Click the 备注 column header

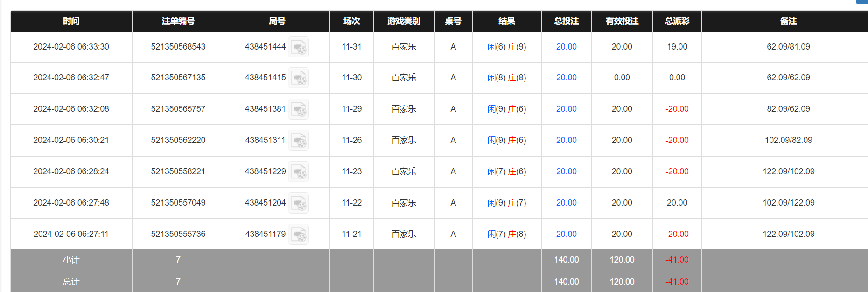pyautogui.click(x=788, y=21)
